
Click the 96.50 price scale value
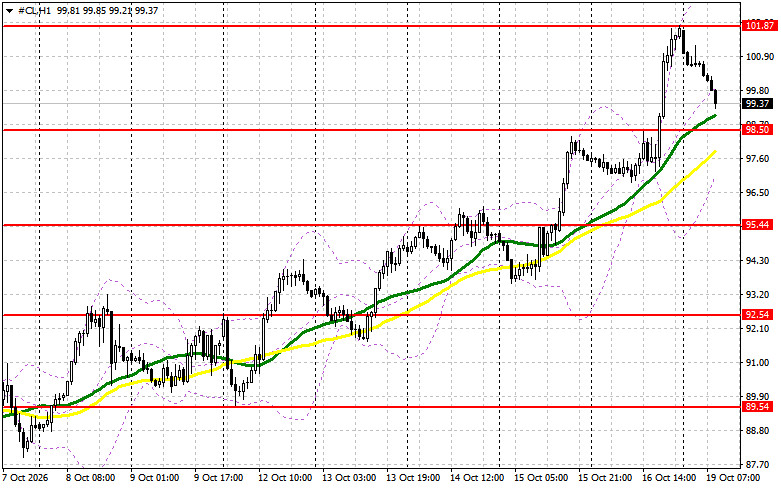click(x=758, y=193)
